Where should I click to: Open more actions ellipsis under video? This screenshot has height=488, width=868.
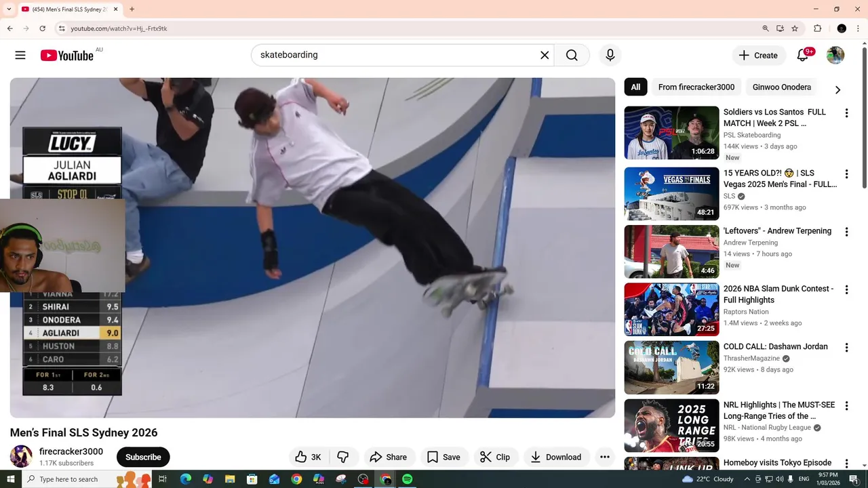[x=605, y=457]
